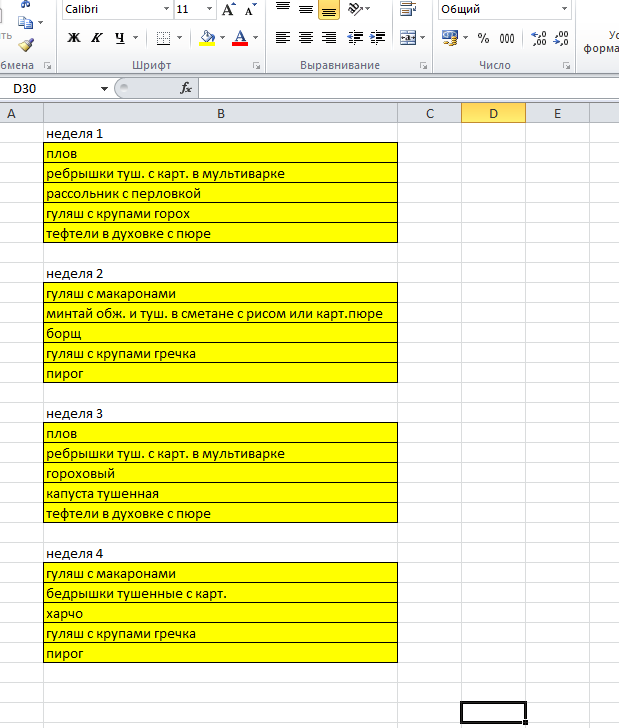The image size is (619, 728).
Task: Apply percent style number format
Action: click(x=483, y=38)
